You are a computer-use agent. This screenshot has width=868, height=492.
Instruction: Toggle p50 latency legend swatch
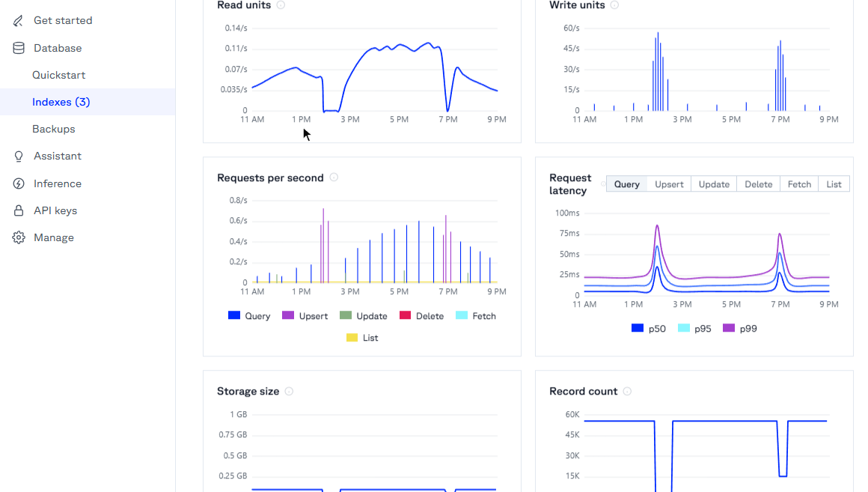click(638, 328)
